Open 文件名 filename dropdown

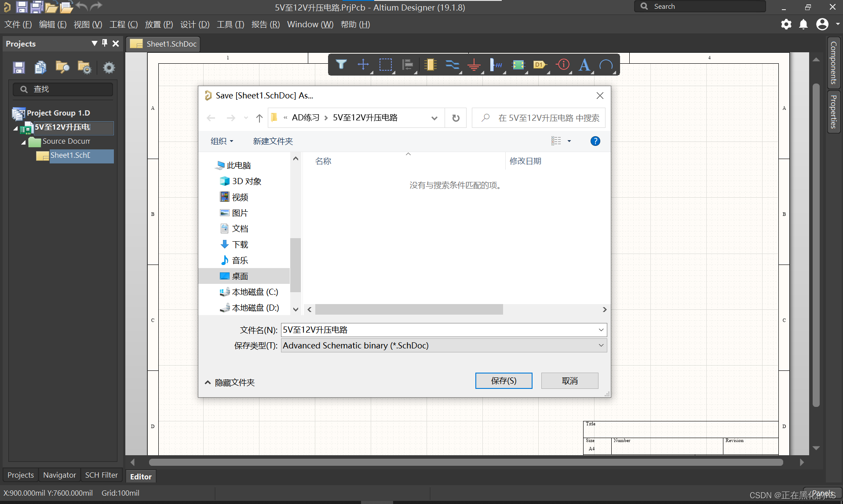click(601, 330)
